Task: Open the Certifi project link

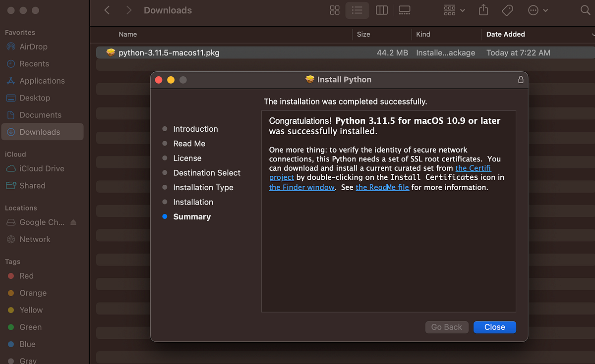Action: (473, 168)
